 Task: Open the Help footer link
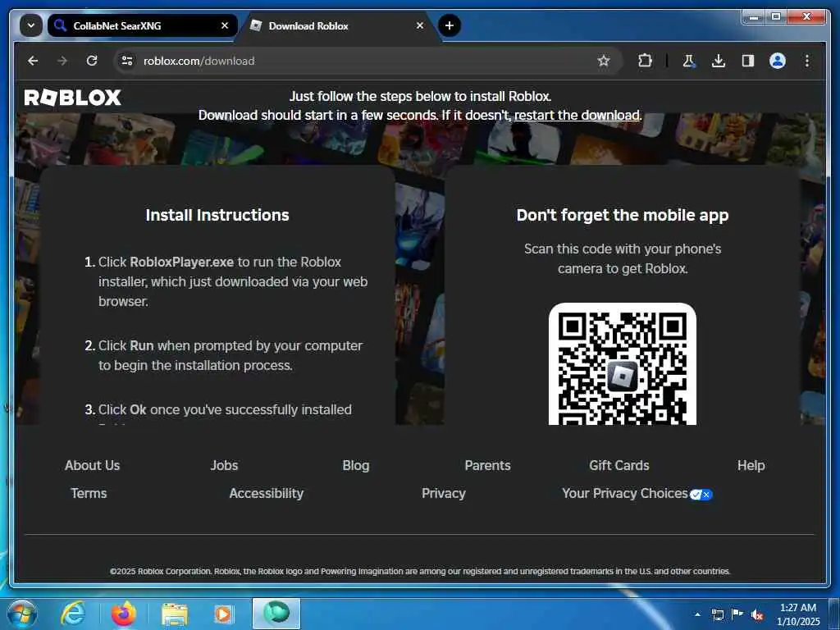(x=751, y=466)
